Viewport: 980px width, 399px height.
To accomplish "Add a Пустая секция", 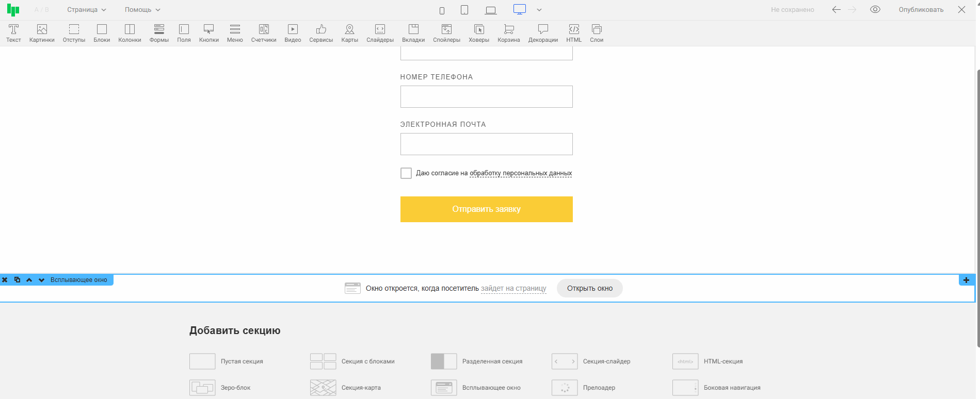I will point(227,361).
